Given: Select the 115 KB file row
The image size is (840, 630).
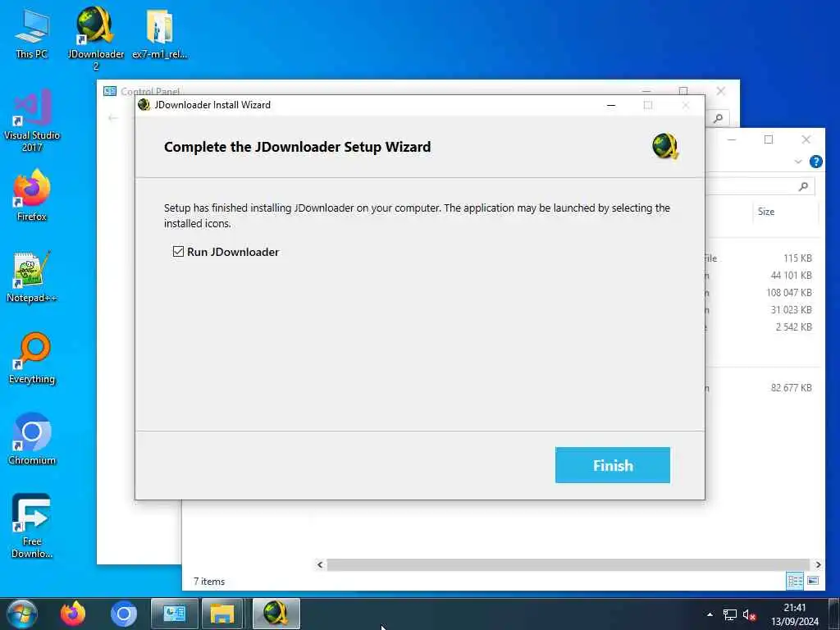Looking at the screenshot, I should [764, 258].
